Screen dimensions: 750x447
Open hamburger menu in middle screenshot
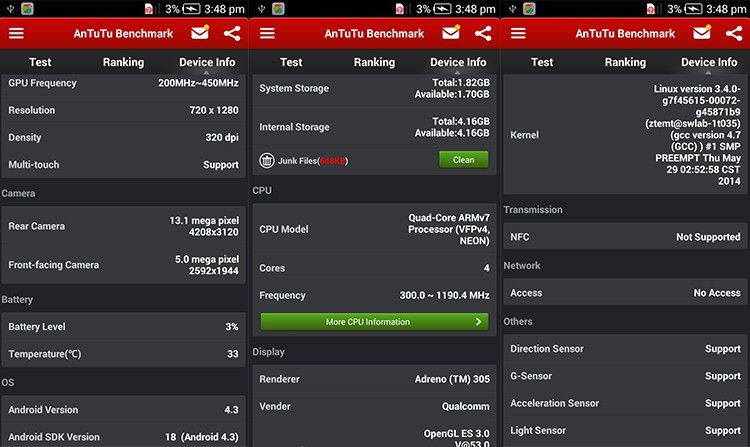click(x=267, y=33)
